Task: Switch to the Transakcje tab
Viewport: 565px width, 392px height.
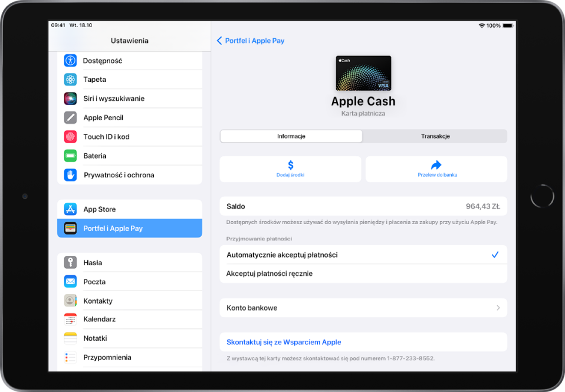Action: [x=435, y=136]
